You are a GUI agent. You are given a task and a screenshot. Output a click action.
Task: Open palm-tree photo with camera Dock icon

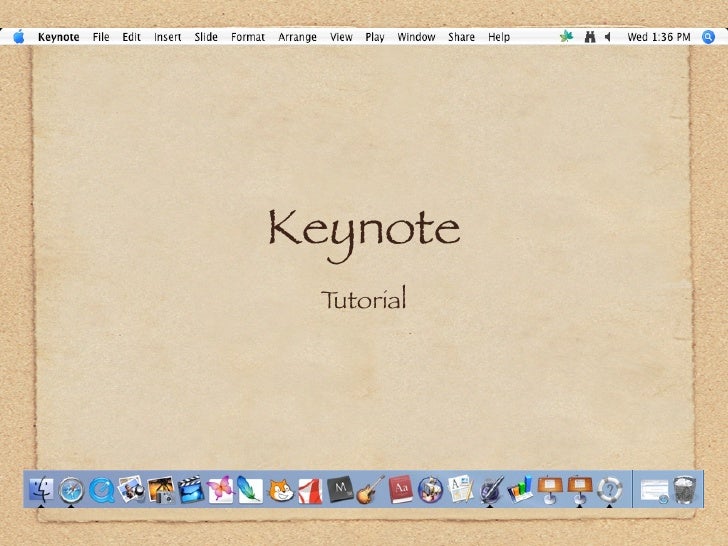point(161,490)
